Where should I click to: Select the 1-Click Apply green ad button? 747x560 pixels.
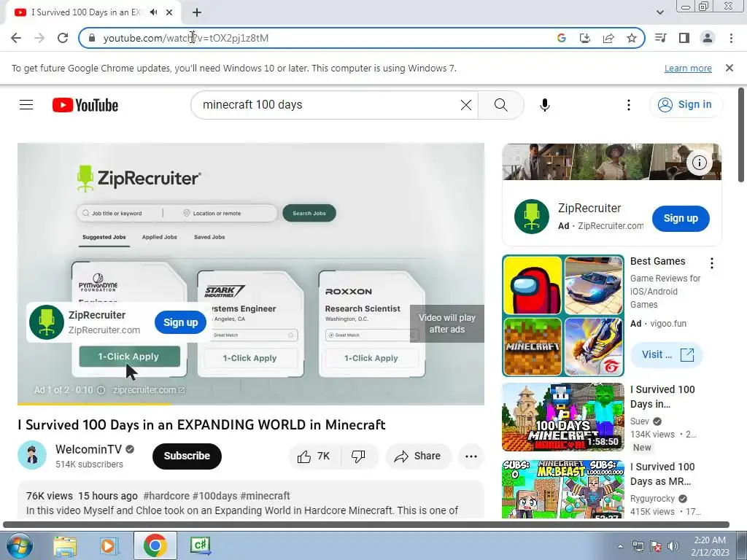click(x=129, y=357)
